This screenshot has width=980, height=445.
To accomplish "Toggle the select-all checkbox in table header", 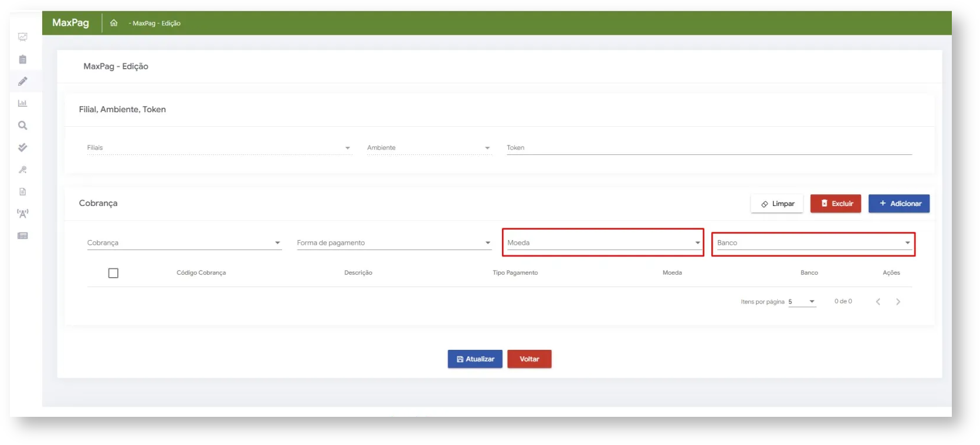I will coord(113,273).
